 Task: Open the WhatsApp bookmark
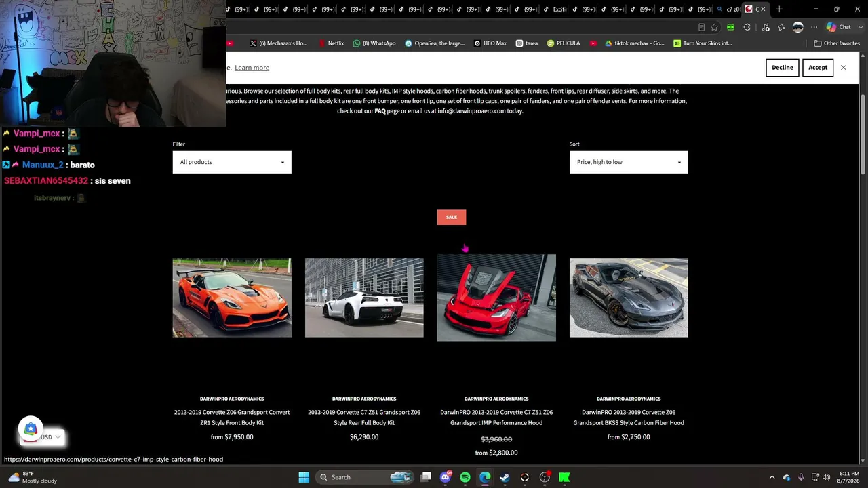(x=374, y=43)
